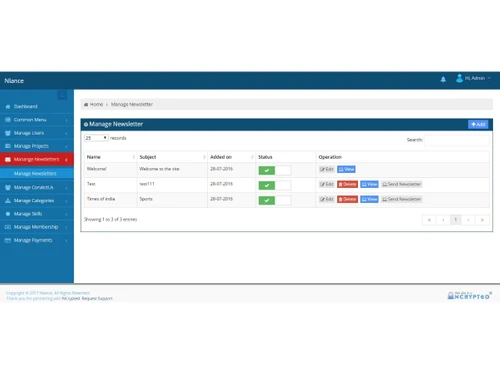The image size is (500, 375).
Task: Open the Manage Users menu entry
Action: tap(37, 133)
